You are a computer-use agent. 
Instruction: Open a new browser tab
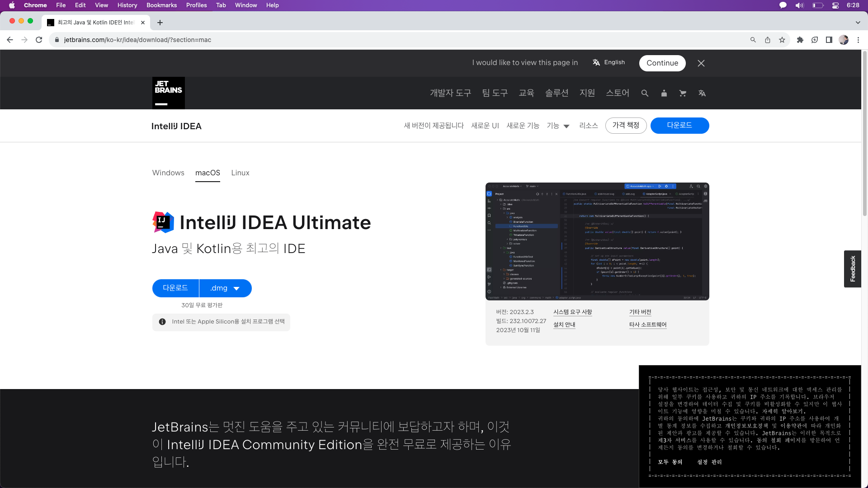coord(160,23)
